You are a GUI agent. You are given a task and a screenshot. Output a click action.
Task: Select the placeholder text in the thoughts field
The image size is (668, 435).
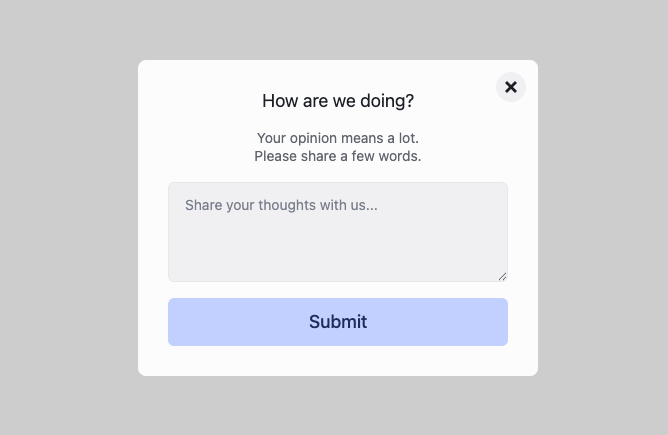point(281,205)
